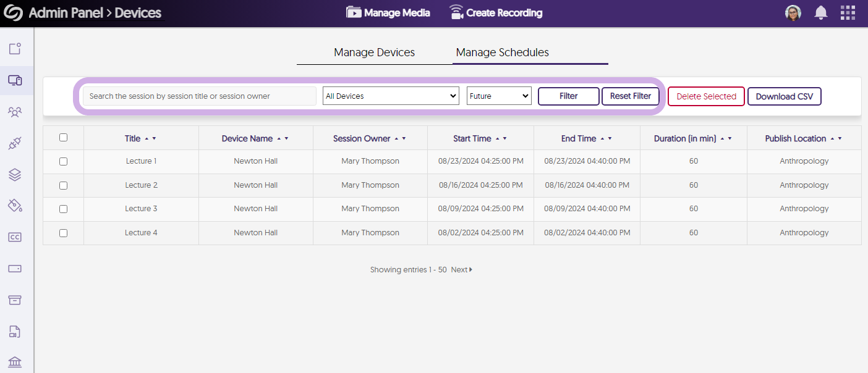Screen dimensions: 868x373
Task: Open the users group sidebar icon
Action: 15,112
